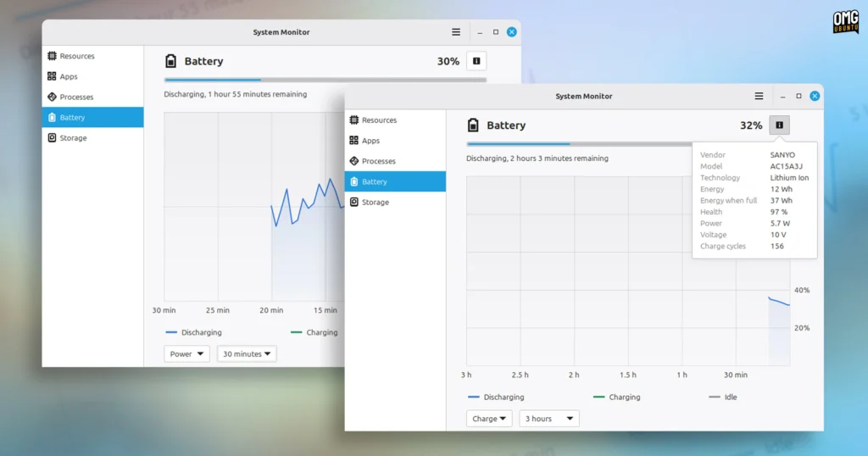Open Apps in the back window sidebar
The width and height of the screenshot is (868, 456).
92,76
